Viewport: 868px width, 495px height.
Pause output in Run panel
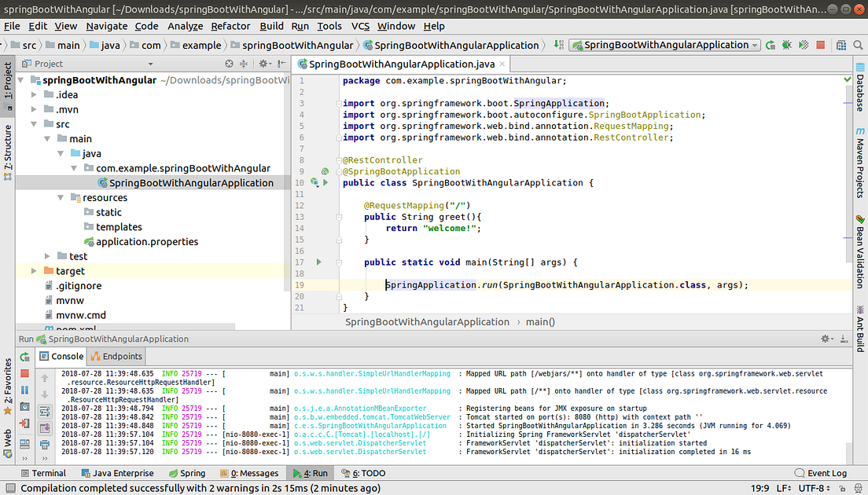pyautogui.click(x=25, y=390)
